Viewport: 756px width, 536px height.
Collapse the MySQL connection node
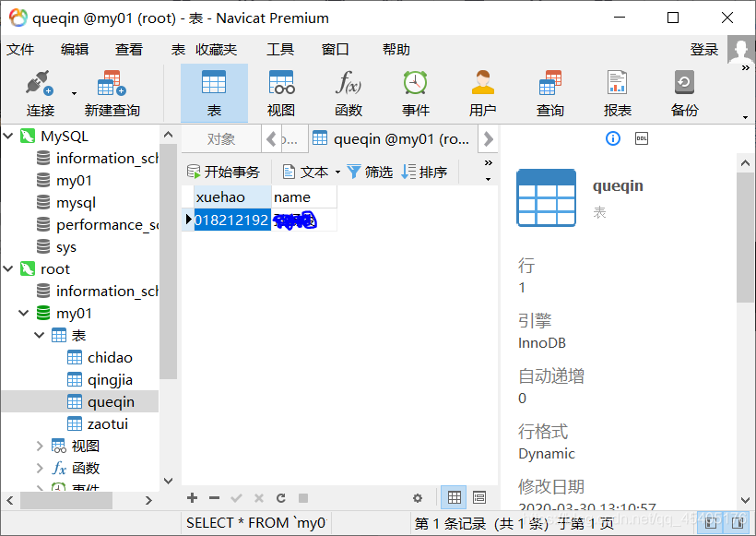point(8,136)
